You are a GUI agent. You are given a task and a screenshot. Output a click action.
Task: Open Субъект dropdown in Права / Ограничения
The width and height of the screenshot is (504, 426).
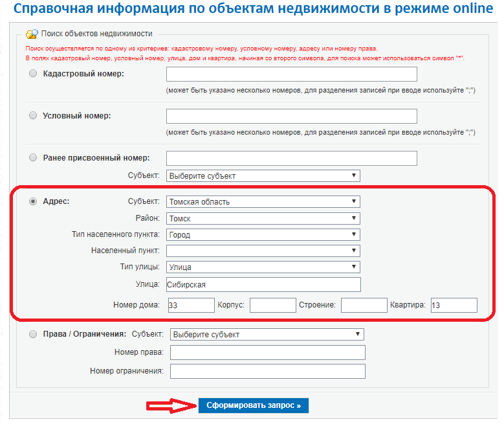coord(267,334)
